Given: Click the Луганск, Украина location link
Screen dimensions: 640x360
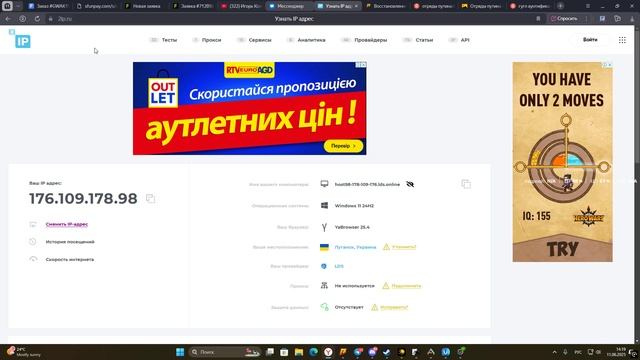Looking at the screenshot, I should click(355, 247).
